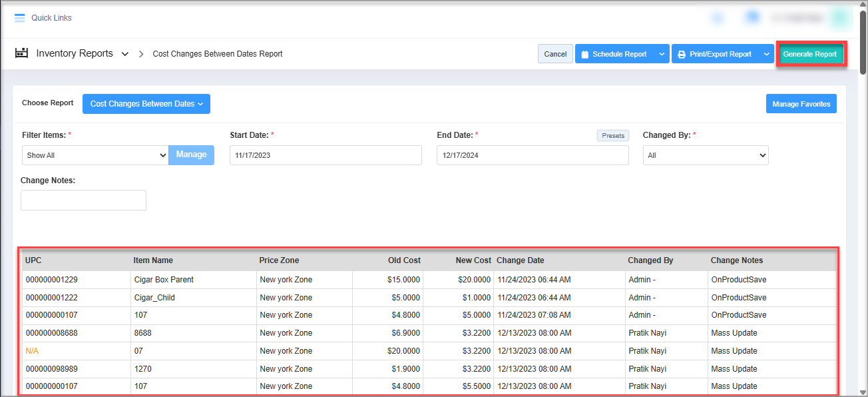Screen dimensions: 868x397
Task: Open the Quick Links hamburger menu
Action: [x=19, y=18]
